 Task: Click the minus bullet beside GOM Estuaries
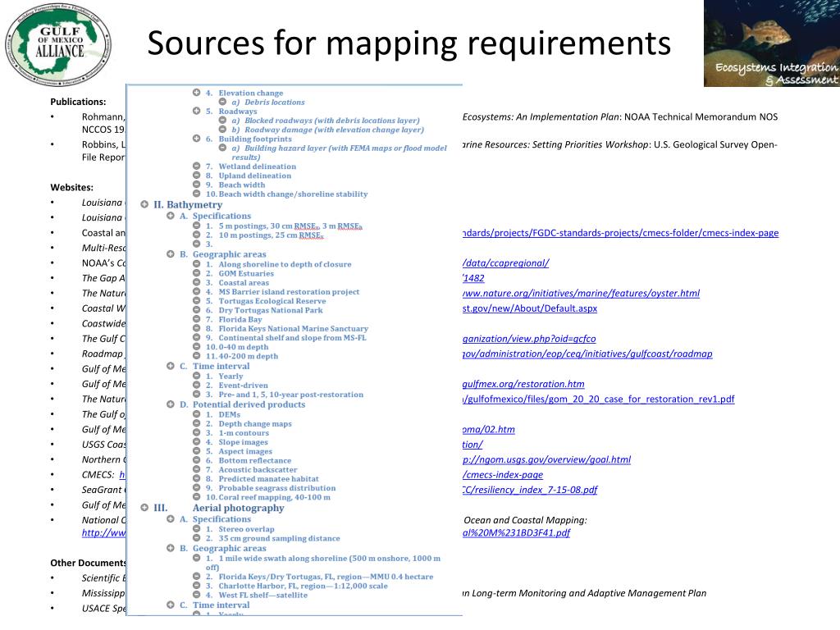(x=197, y=274)
